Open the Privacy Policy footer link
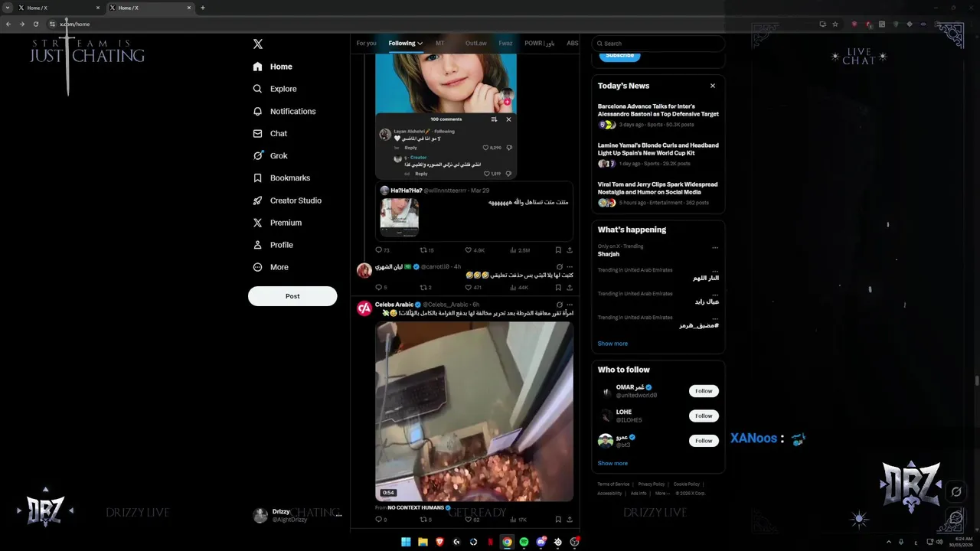980x551 pixels. point(652,484)
